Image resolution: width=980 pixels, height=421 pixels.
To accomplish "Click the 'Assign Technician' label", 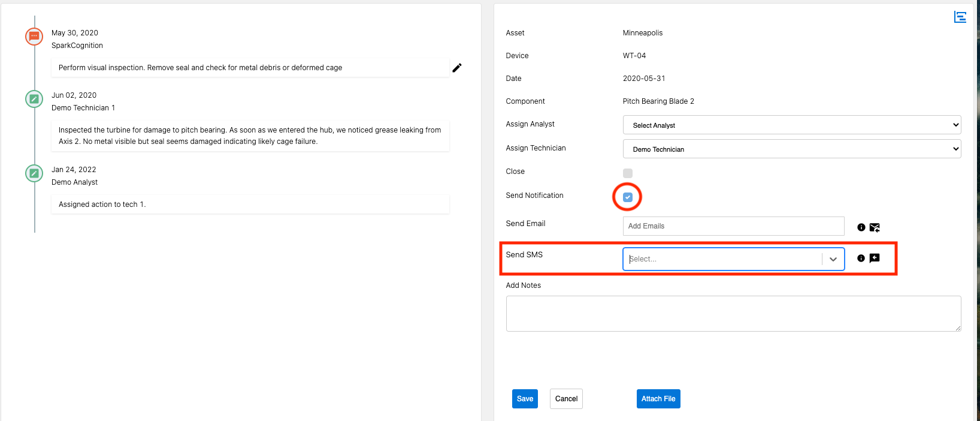I will [x=536, y=148].
